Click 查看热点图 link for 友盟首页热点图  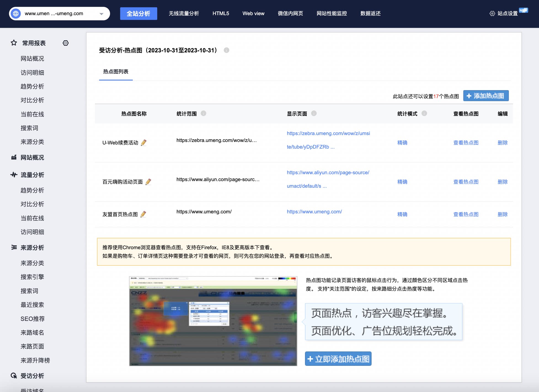point(466,214)
